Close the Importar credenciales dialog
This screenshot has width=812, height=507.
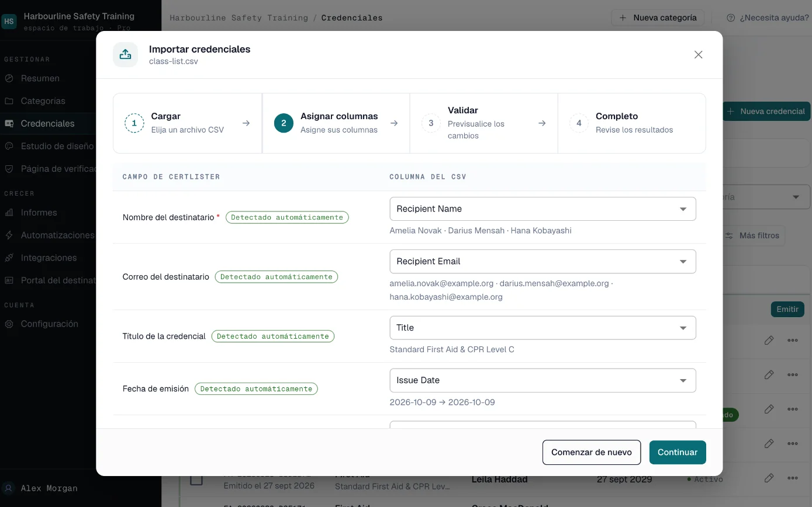[x=698, y=54]
